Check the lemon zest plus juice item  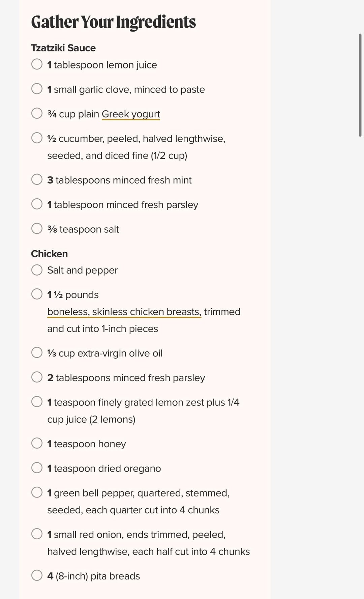pos(37,402)
